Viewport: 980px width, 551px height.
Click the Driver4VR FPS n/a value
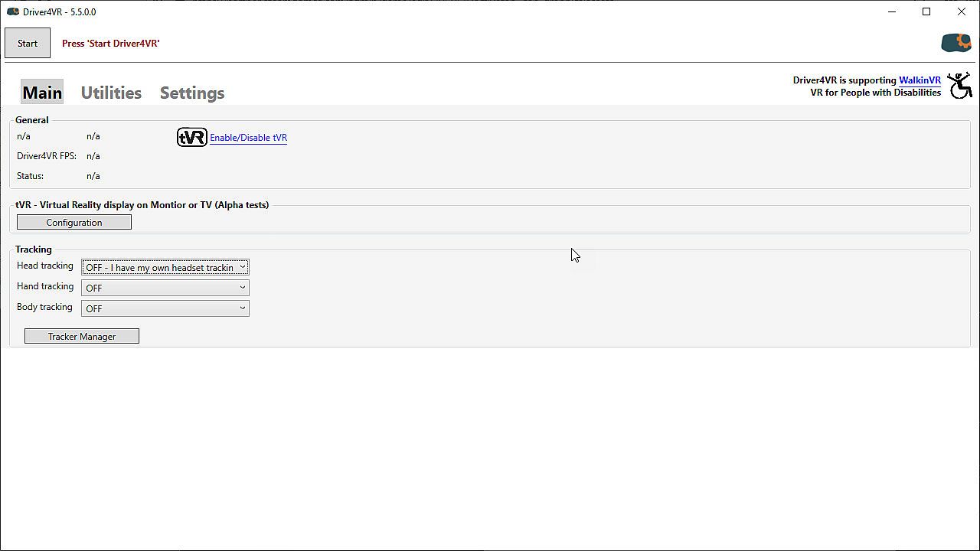click(93, 156)
